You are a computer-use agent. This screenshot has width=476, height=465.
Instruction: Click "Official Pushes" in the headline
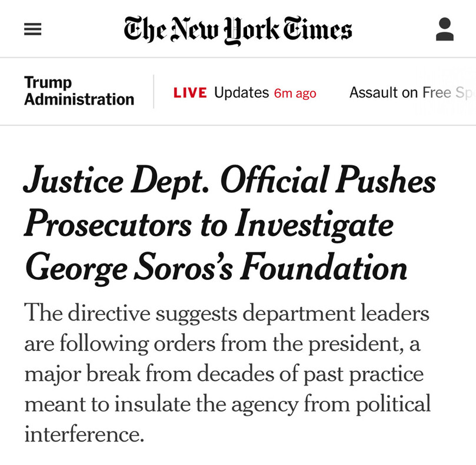328,181
